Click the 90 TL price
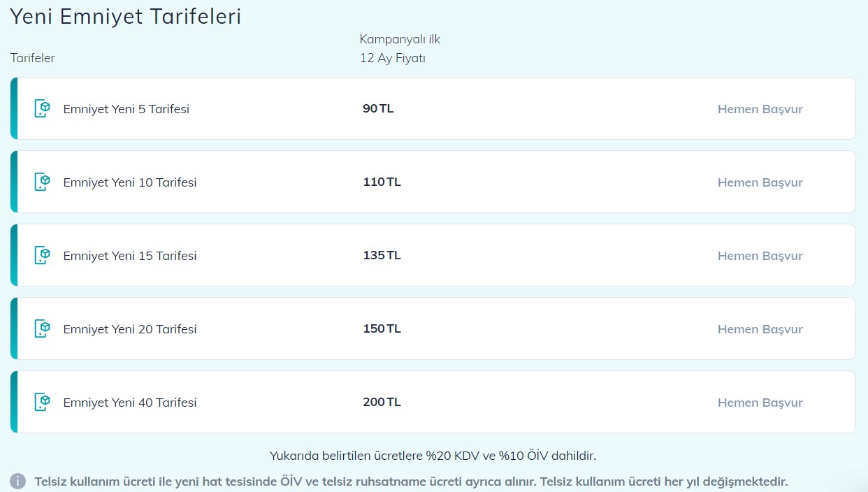This screenshot has width=868, height=492. (378, 108)
